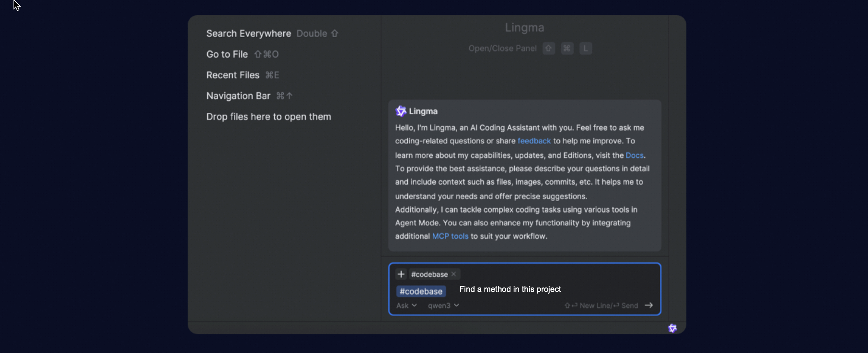This screenshot has width=868, height=353.
Task: Click the Go to File hint
Action: [242, 54]
